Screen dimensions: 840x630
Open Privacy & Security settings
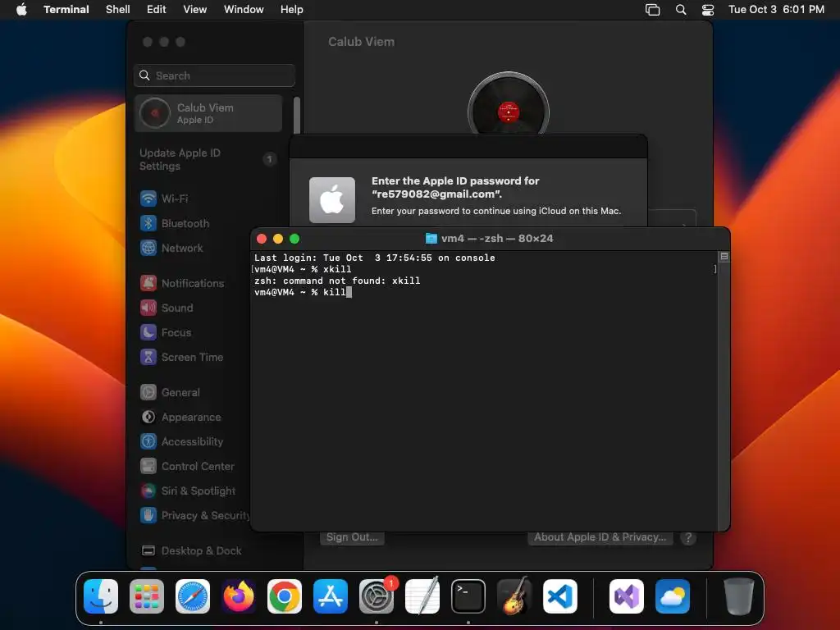[194, 516]
